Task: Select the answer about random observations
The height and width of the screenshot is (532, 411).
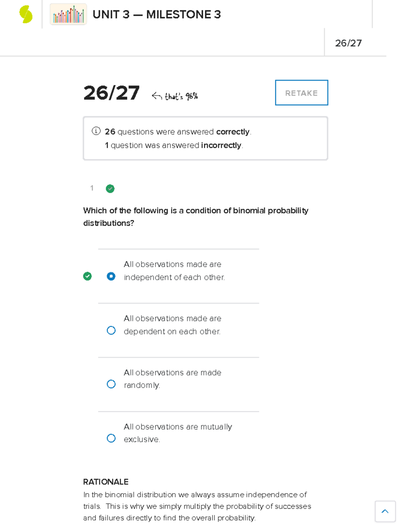Action: [x=111, y=384]
